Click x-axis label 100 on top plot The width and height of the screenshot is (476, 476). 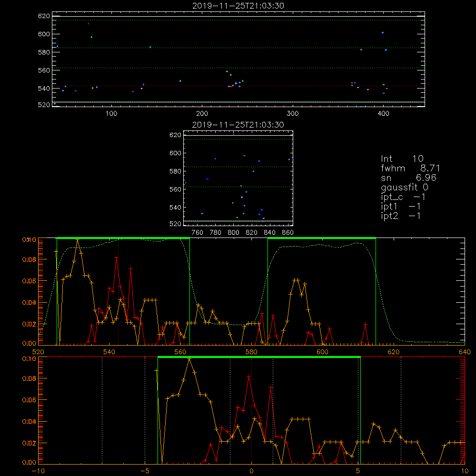click(x=111, y=113)
